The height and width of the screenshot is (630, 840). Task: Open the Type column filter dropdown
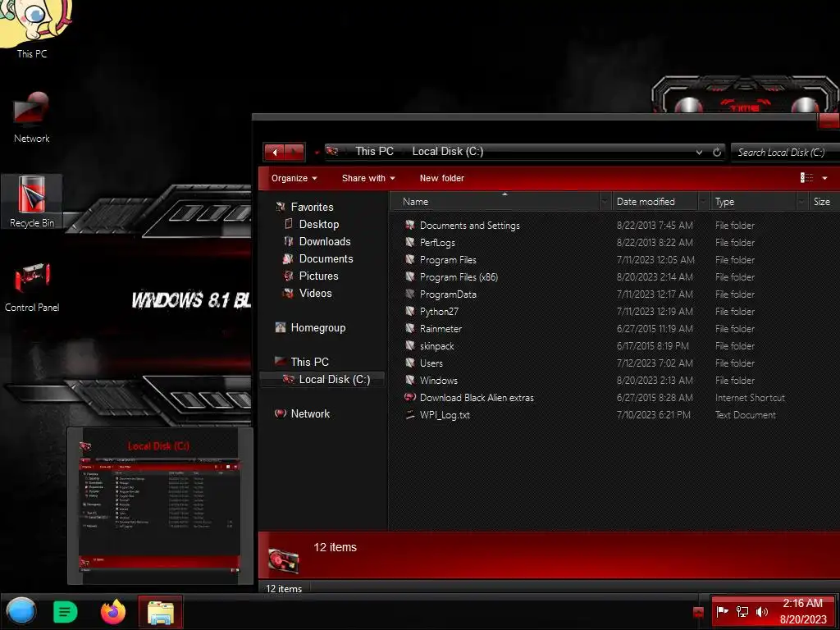(x=802, y=202)
